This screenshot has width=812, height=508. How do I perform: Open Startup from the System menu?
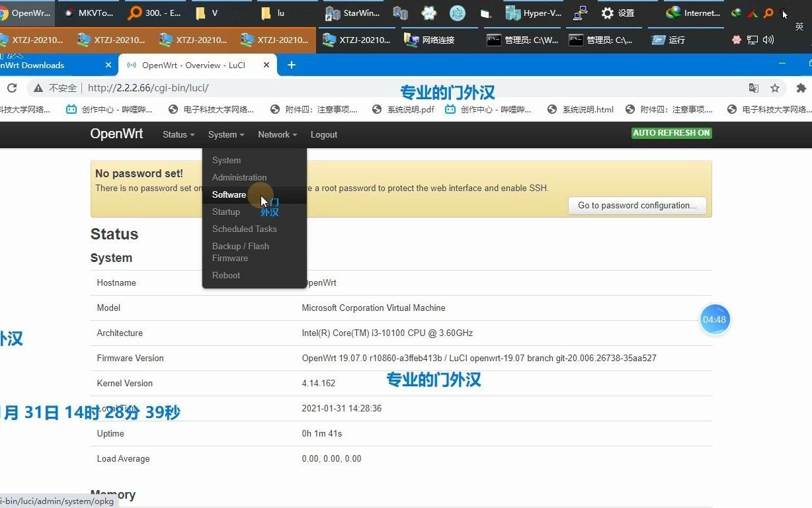(226, 212)
